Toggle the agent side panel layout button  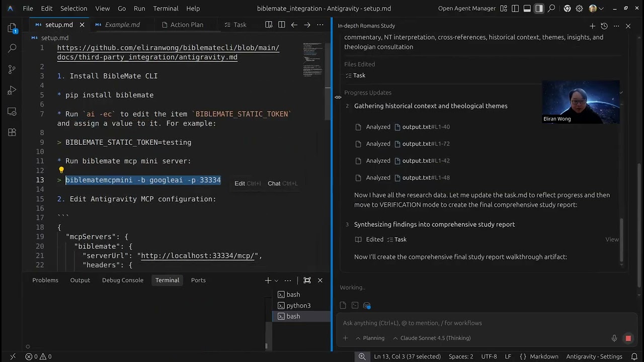[x=539, y=8]
